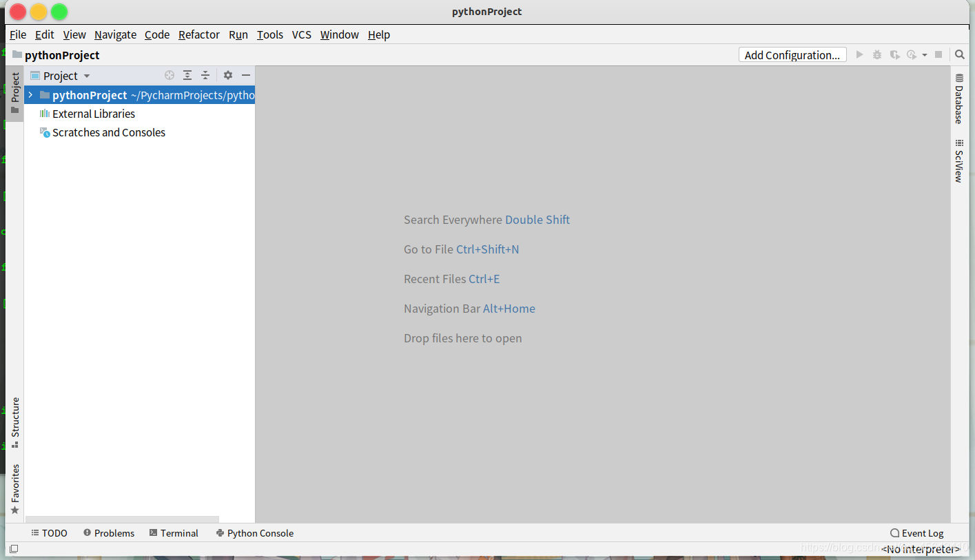This screenshot has height=560, width=975.
Task: Open the Navigate menu
Action: pos(116,34)
